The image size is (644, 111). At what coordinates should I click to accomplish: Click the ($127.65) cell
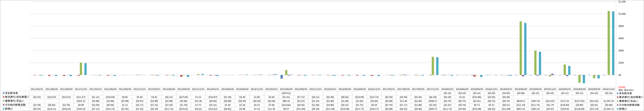[x=580, y=101]
